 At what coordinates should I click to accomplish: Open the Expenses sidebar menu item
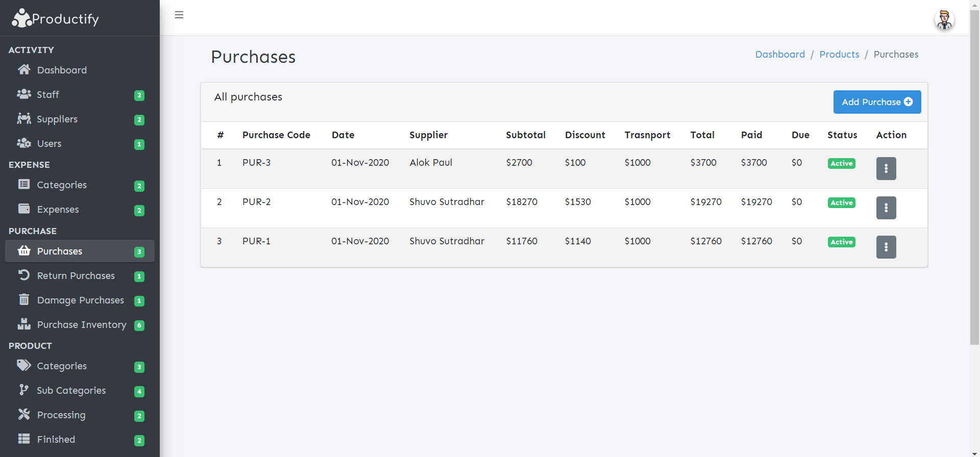(80, 209)
